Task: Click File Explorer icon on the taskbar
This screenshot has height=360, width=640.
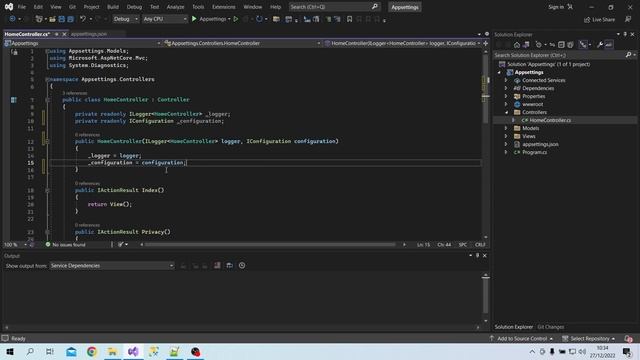Action: click(112, 351)
